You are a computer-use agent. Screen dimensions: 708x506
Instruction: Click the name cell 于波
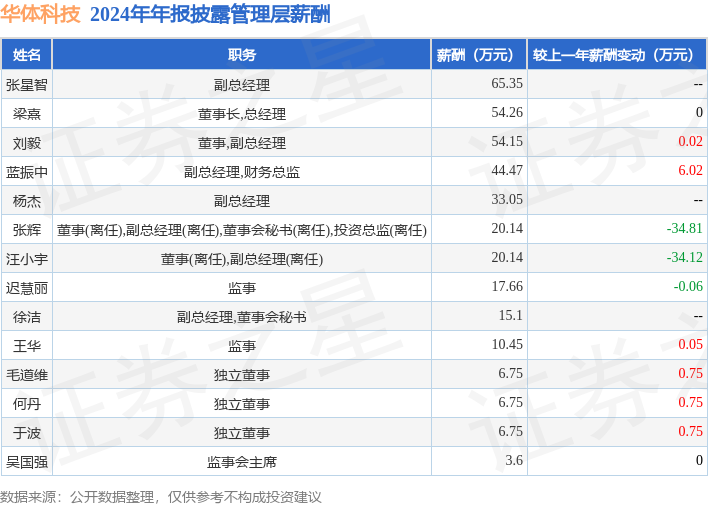(x=27, y=432)
